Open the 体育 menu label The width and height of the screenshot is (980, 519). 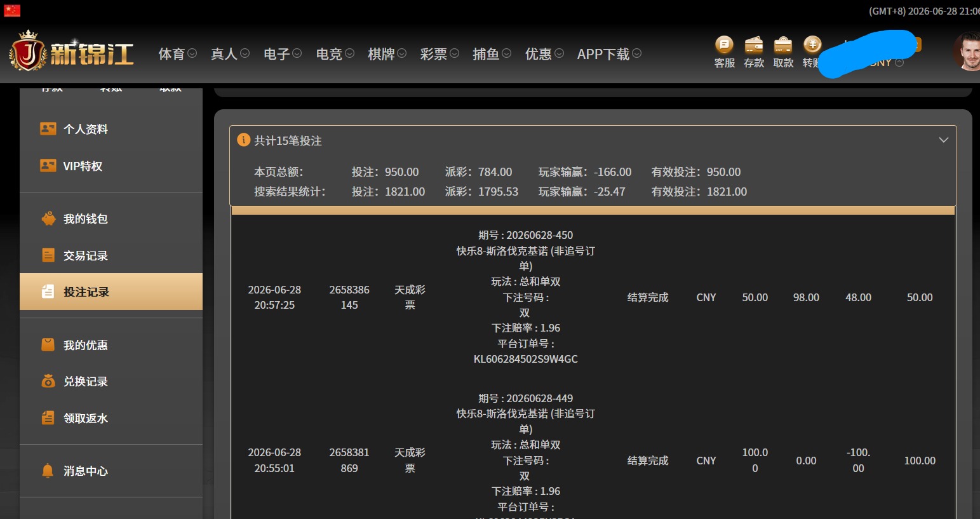(171, 54)
